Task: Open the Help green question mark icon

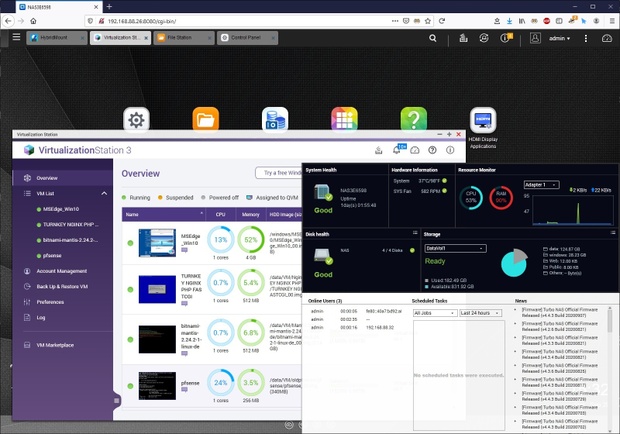Action: (x=414, y=119)
